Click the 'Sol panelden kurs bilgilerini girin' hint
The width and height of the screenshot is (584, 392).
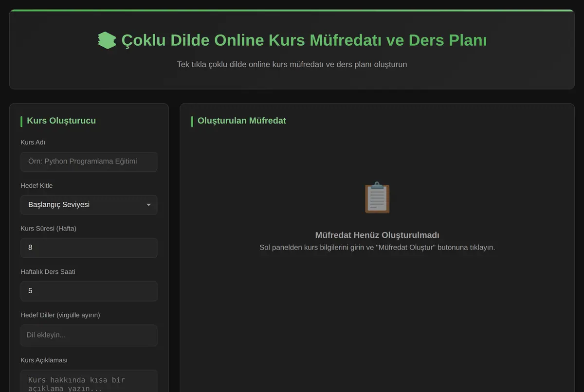377,248
